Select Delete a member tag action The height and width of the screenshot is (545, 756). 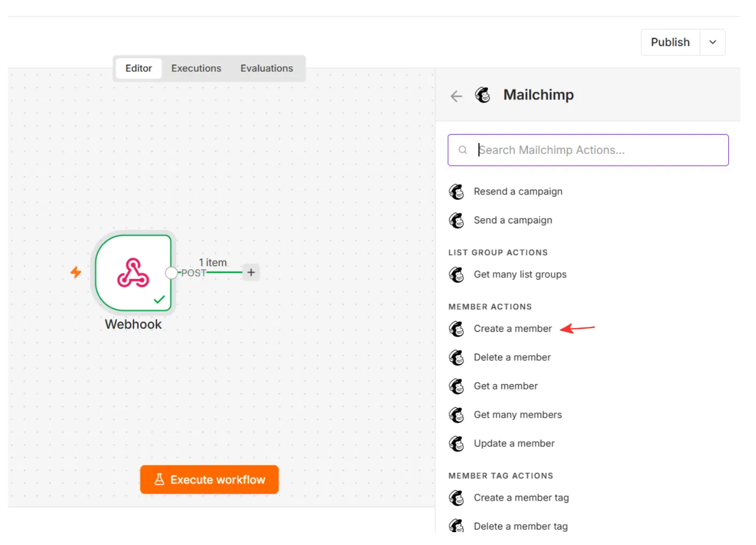[521, 526]
